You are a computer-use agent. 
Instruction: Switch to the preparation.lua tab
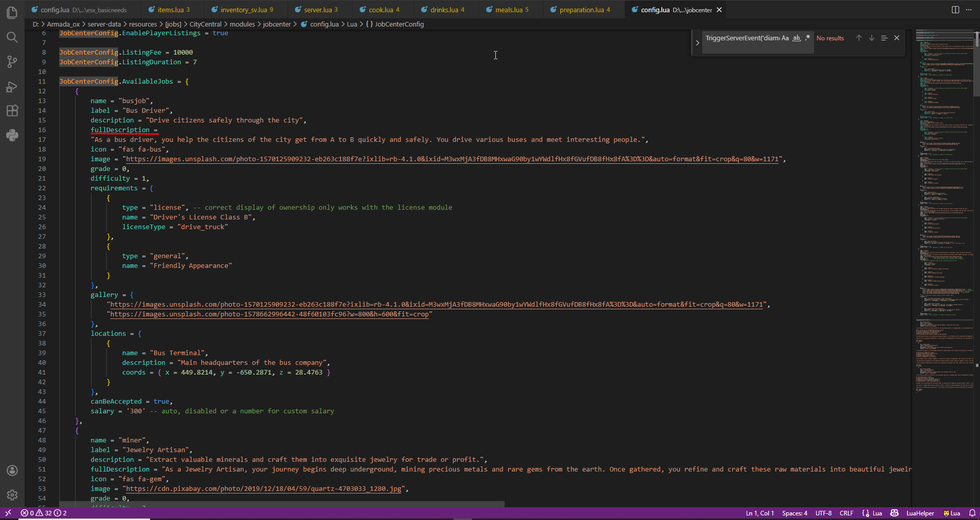[581, 10]
